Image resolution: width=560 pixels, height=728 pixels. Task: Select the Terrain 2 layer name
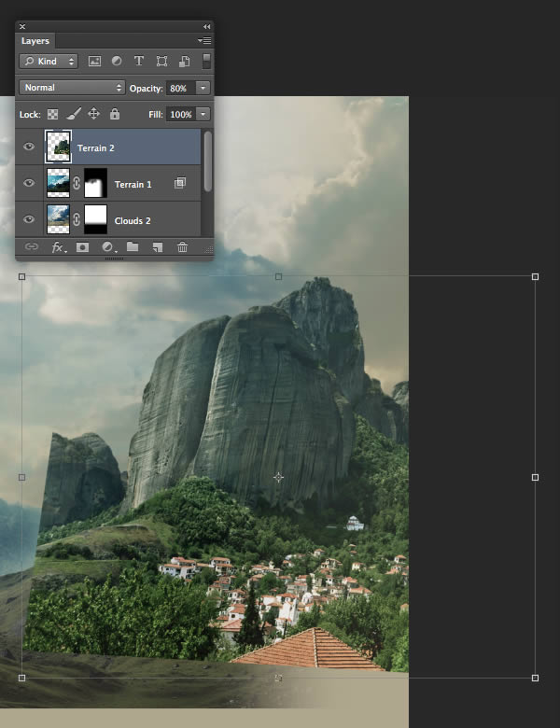(x=95, y=148)
